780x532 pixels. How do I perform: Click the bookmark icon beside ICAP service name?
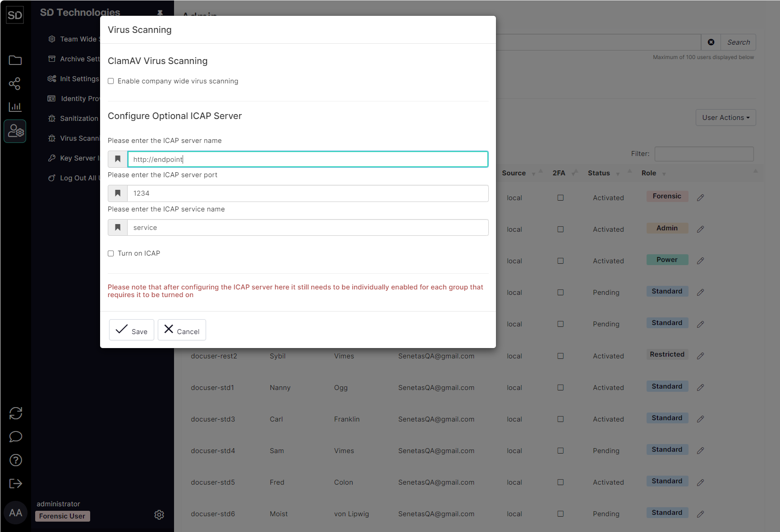tap(118, 228)
